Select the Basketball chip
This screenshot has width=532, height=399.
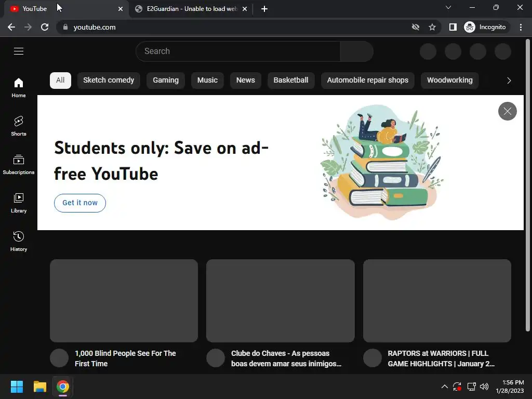(291, 81)
